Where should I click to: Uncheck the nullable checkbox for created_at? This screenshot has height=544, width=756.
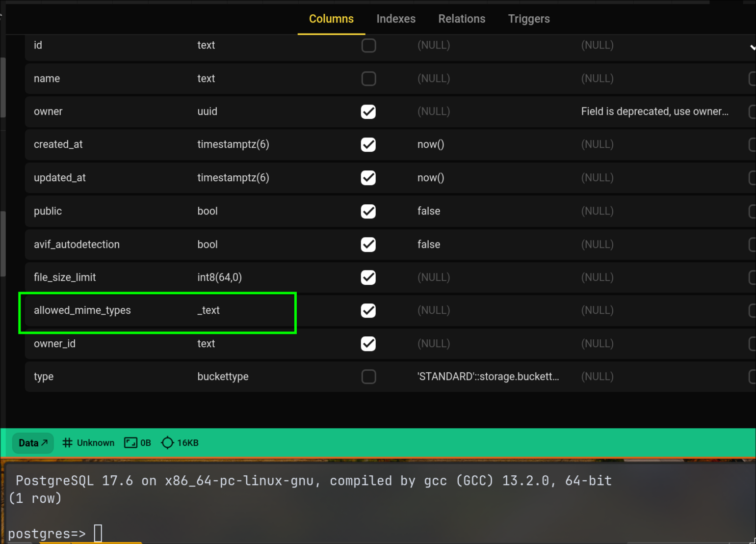click(368, 144)
